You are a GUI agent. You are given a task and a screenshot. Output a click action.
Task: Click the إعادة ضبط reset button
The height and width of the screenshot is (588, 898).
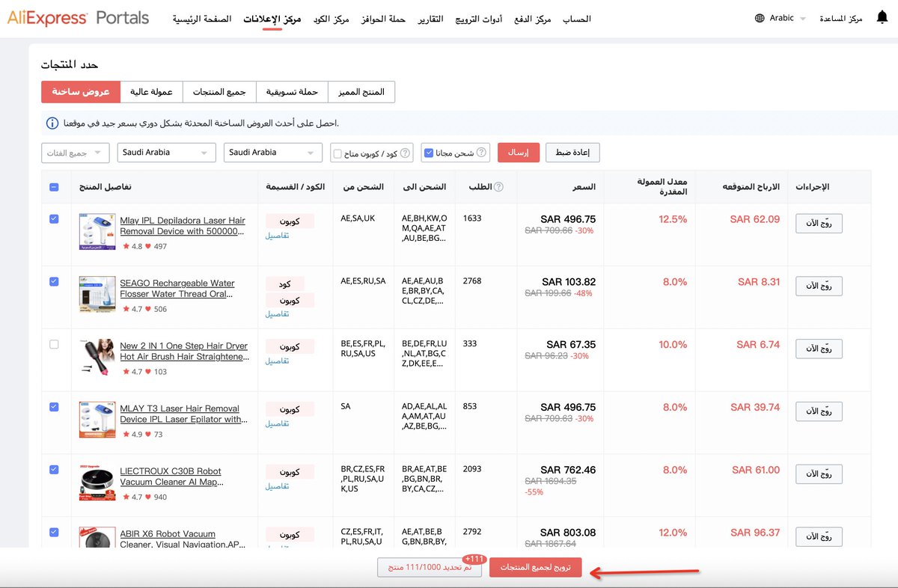tap(572, 153)
